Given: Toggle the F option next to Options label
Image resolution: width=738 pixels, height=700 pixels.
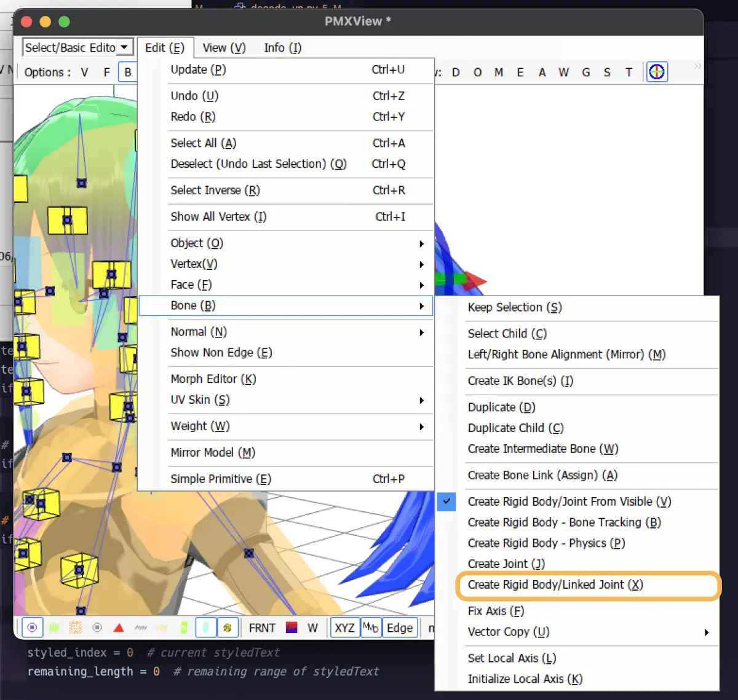Looking at the screenshot, I should 106,73.
